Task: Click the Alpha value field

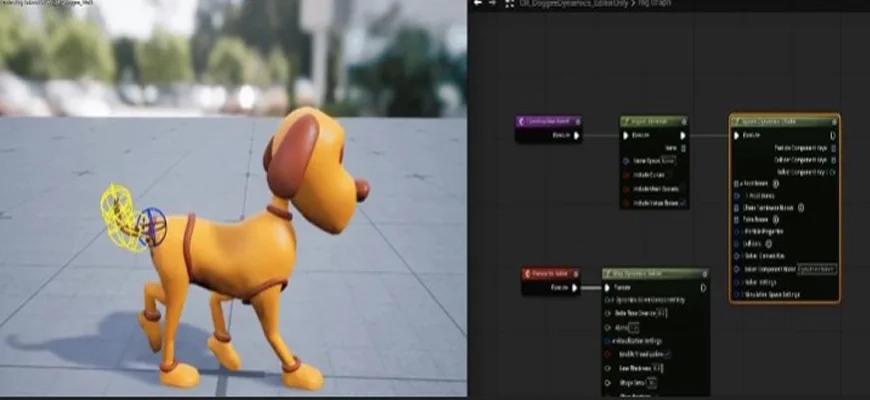Action: pos(634,328)
